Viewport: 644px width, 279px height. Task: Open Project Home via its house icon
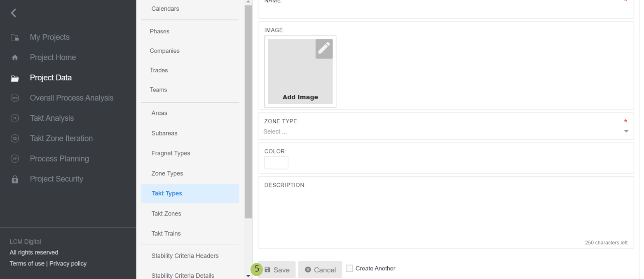[x=15, y=57]
